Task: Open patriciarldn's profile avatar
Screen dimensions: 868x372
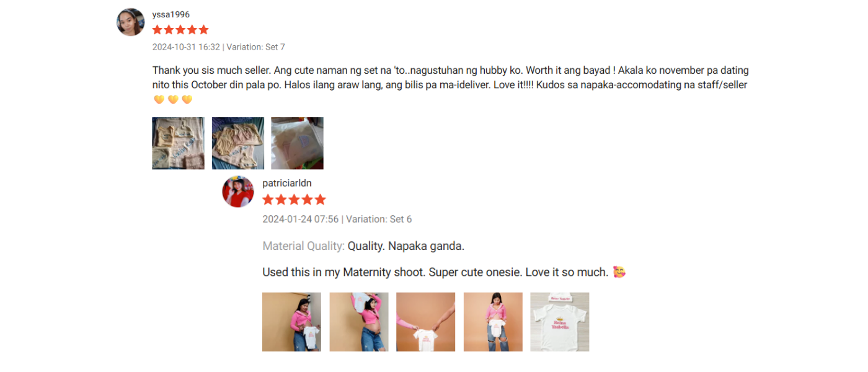Action: (238, 192)
